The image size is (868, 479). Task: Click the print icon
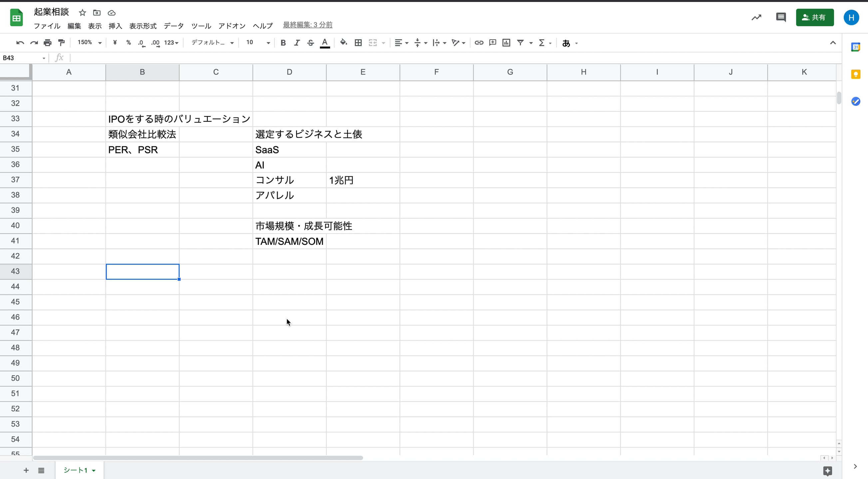tap(48, 43)
